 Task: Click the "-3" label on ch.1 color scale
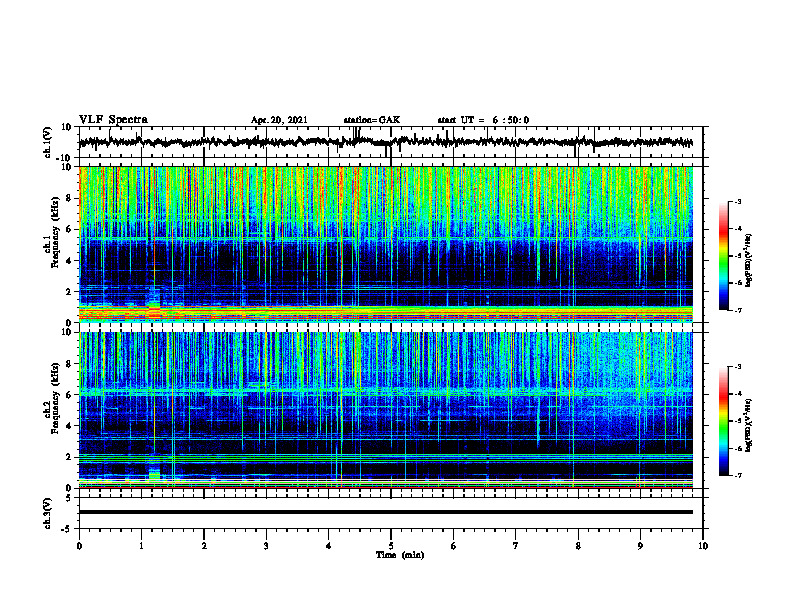click(x=737, y=202)
